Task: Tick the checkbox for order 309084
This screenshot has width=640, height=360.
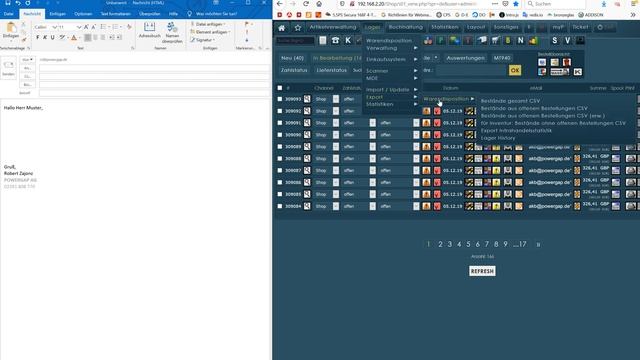Action: click(x=280, y=206)
